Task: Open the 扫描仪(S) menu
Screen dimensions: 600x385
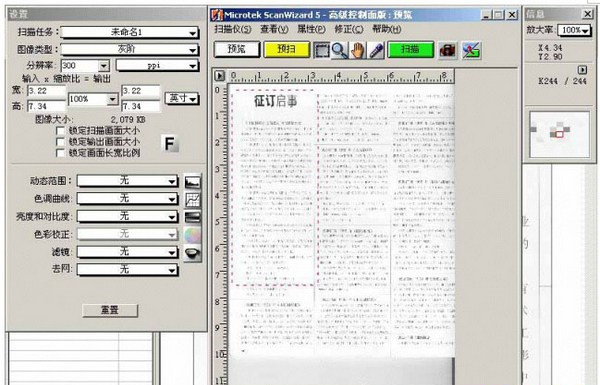Action: click(233, 29)
